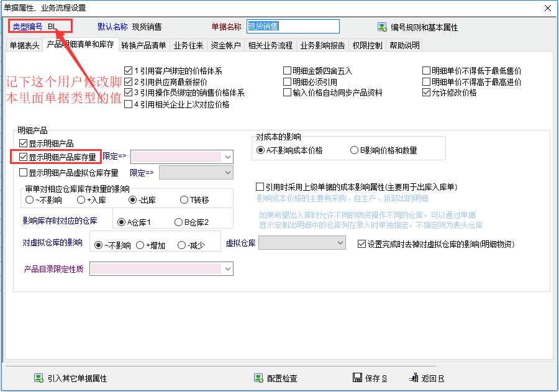
Task: Uncheck 显示明细产品库存量 checkbox
Action: pos(24,157)
